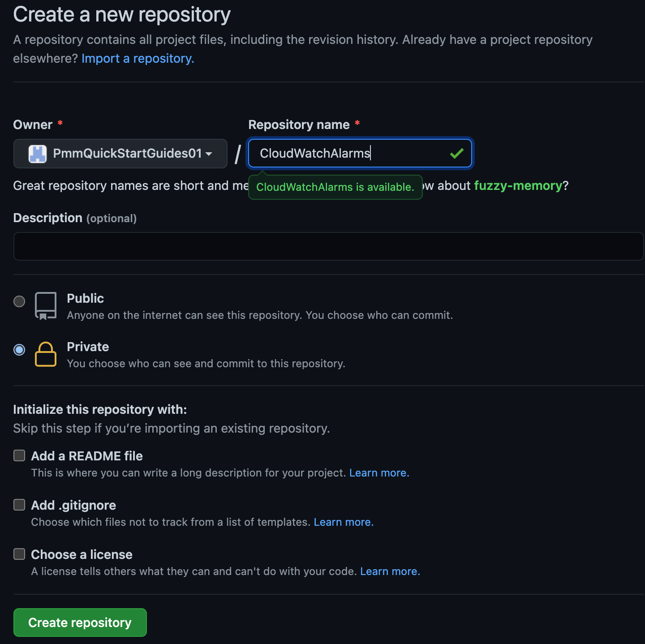Viewport: 645px width, 644px height.
Task: Click the red asterisk next to Repository name
Action: coord(357,124)
